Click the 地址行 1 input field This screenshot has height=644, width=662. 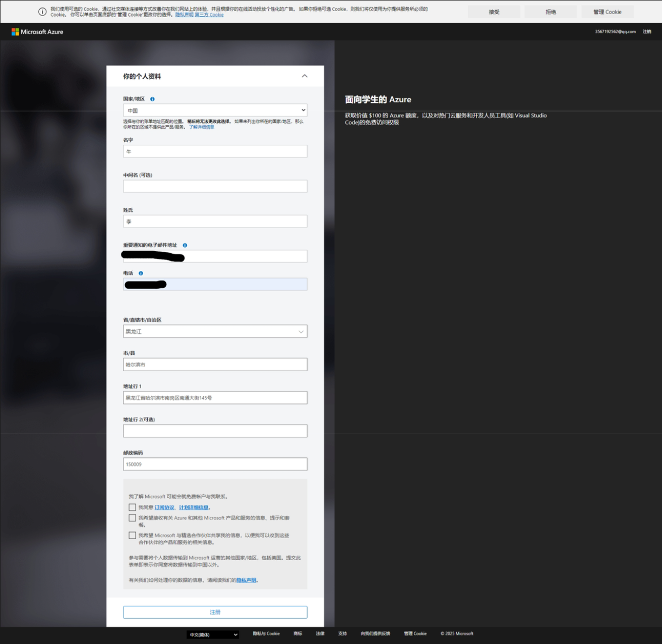pyautogui.click(x=215, y=398)
